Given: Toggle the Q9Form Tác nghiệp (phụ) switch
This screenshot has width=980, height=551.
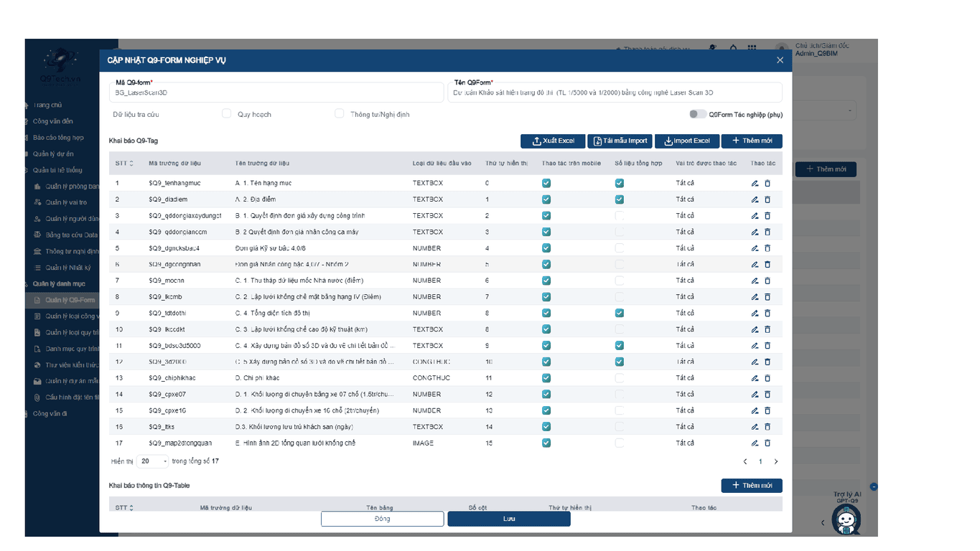Looking at the screenshot, I should tap(697, 114).
